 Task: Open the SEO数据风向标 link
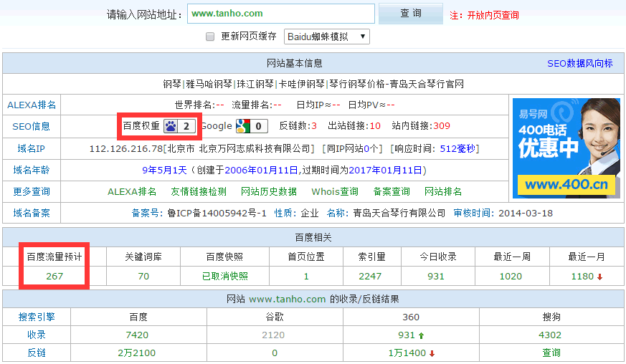coord(579,64)
